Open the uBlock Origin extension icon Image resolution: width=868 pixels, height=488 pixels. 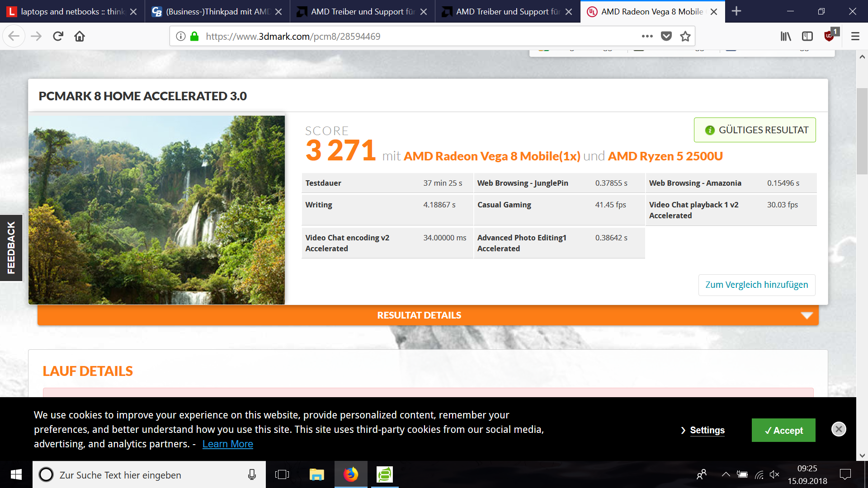[x=829, y=36]
